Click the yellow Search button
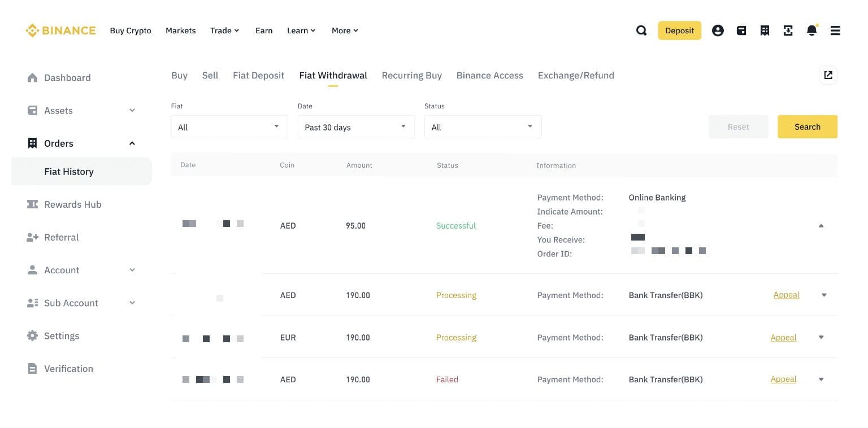Viewport: 868px width, 428px height. point(807,127)
